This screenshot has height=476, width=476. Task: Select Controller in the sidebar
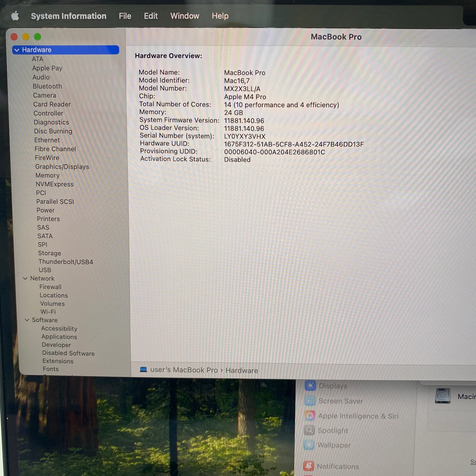[48, 113]
